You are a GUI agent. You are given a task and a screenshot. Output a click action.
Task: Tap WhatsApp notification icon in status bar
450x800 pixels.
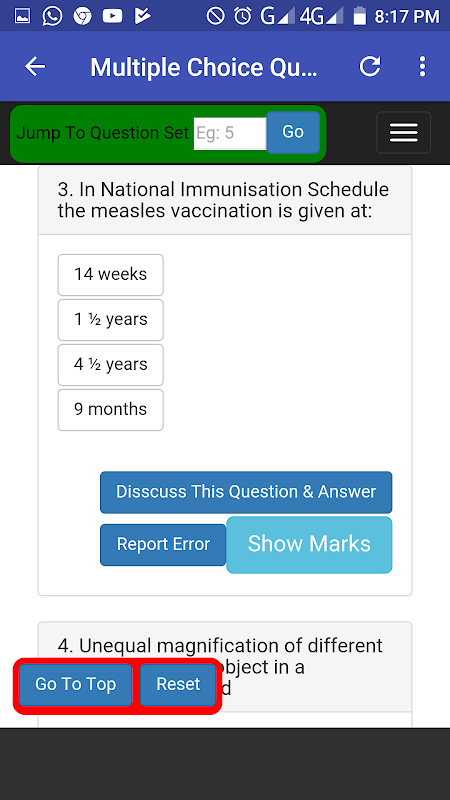click(x=53, y=16)
